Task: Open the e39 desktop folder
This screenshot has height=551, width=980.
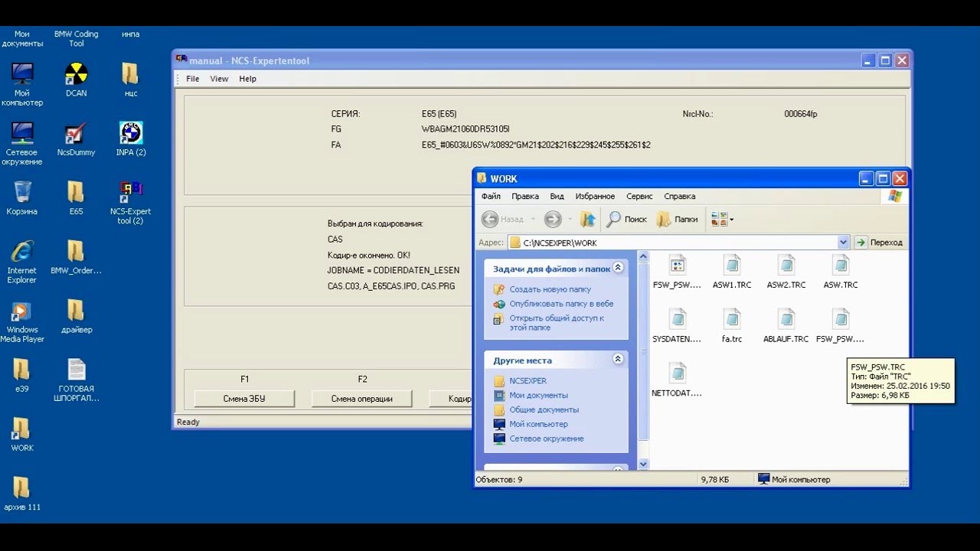Action: [x=22, y=376]
